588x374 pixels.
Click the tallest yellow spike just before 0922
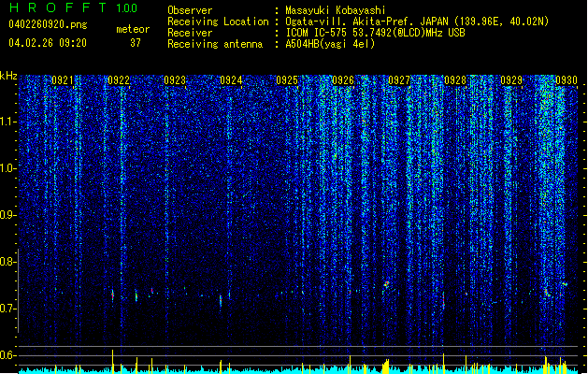112,361
